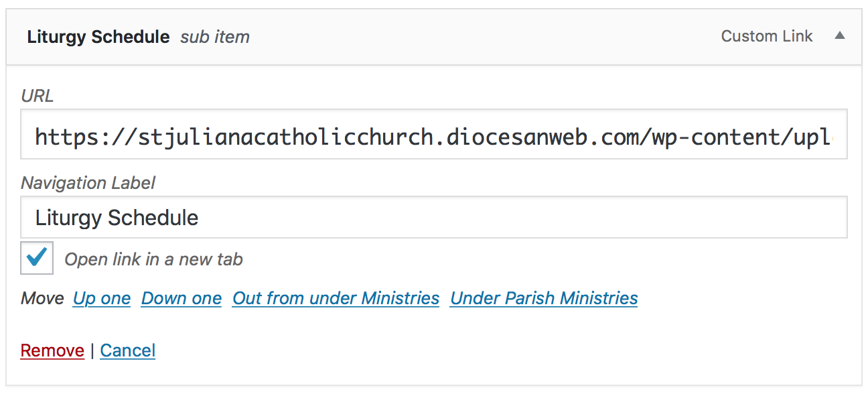Cancel the menu item changes
The height and width of the screenshot is (394, 868).
tap(128, 350)
